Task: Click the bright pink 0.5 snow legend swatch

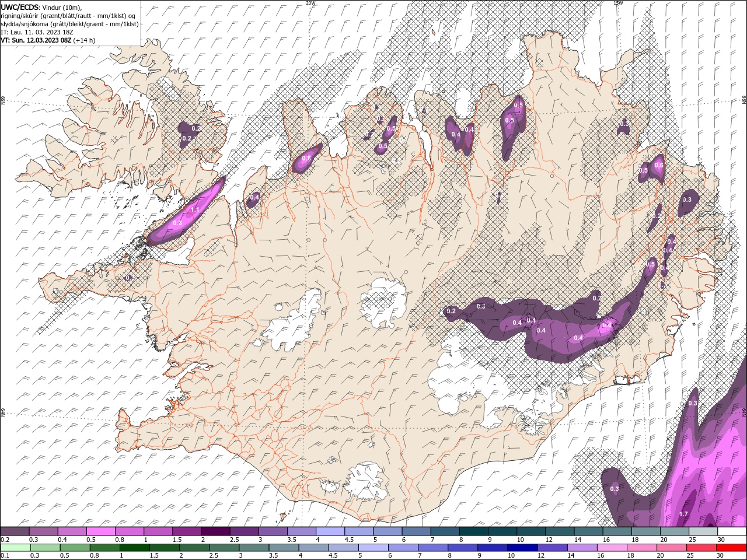Action: click(x=100, y=531)
